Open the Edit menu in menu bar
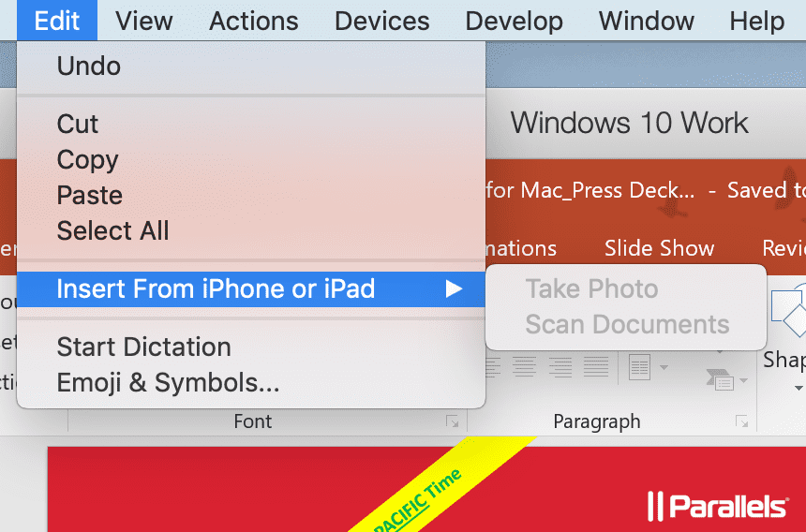This screenshot has height=532, width=806. 56,21
